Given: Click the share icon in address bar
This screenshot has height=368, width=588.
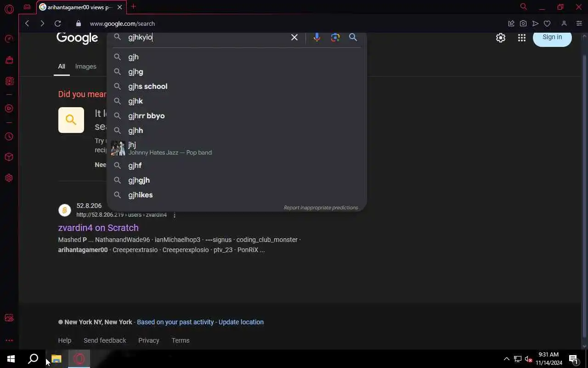Looking at the screenshot, I should [x=511, y=23].
